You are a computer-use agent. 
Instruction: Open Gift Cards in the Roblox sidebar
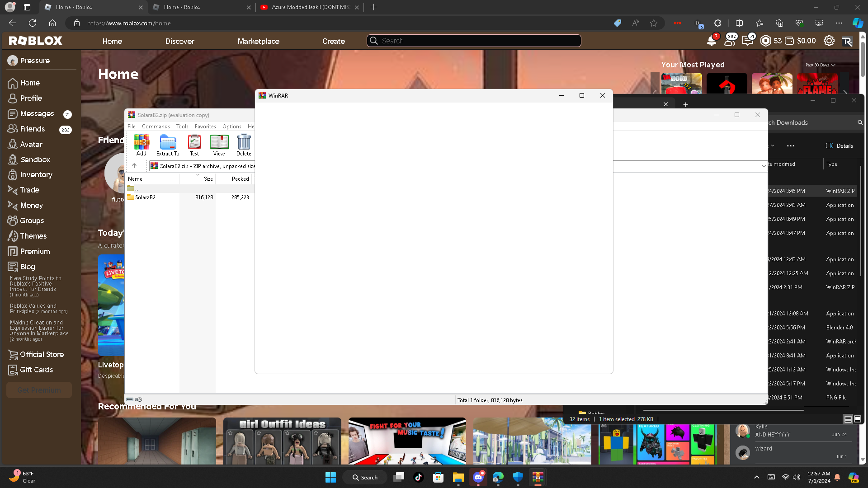pyautogui.click(x=31, y=370)
